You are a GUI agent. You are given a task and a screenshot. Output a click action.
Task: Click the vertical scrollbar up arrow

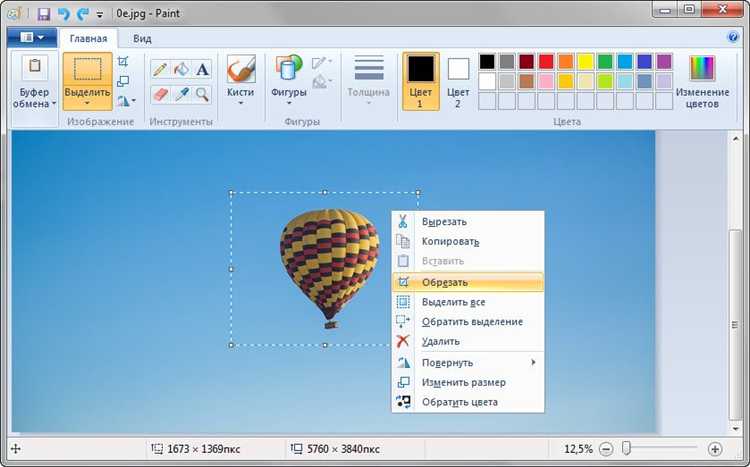(x=736, y=139)
